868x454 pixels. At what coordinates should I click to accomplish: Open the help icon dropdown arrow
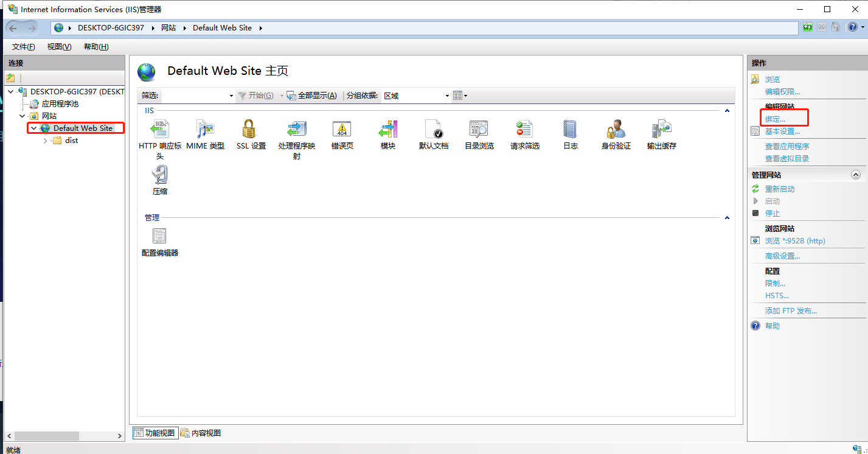pos(863,27)
